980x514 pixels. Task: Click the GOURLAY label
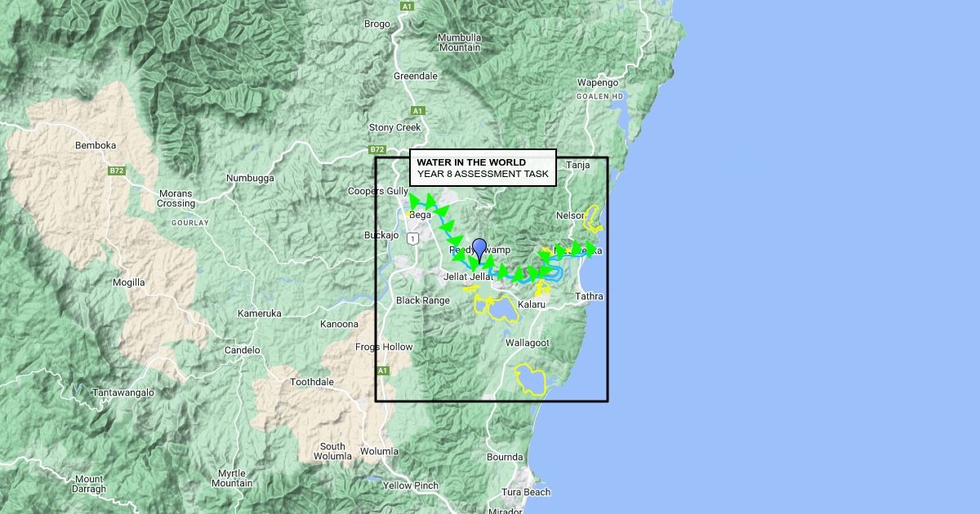tap(190, 223)
